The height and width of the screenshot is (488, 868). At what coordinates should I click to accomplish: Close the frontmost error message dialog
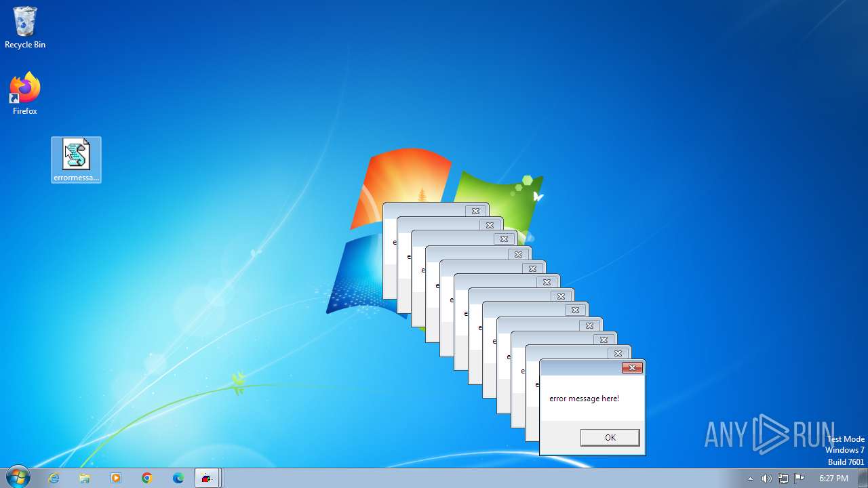pos(632,368)
